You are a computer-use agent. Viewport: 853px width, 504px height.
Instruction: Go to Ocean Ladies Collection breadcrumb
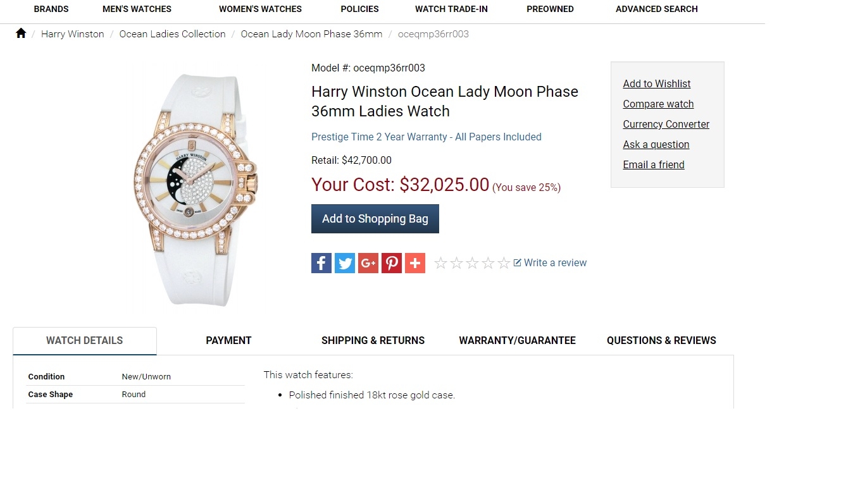click(x=172, y=34)
